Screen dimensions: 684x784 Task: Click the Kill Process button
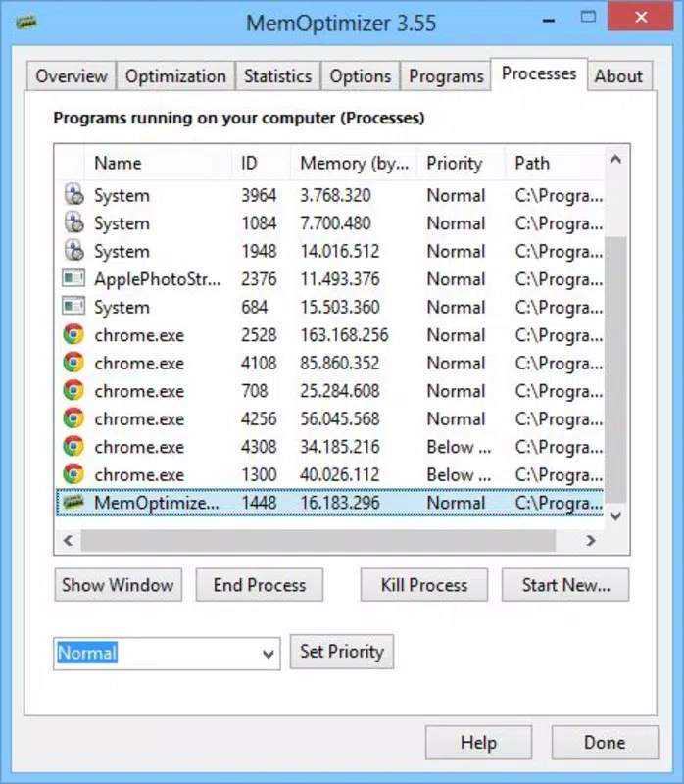tap(424, 584)
